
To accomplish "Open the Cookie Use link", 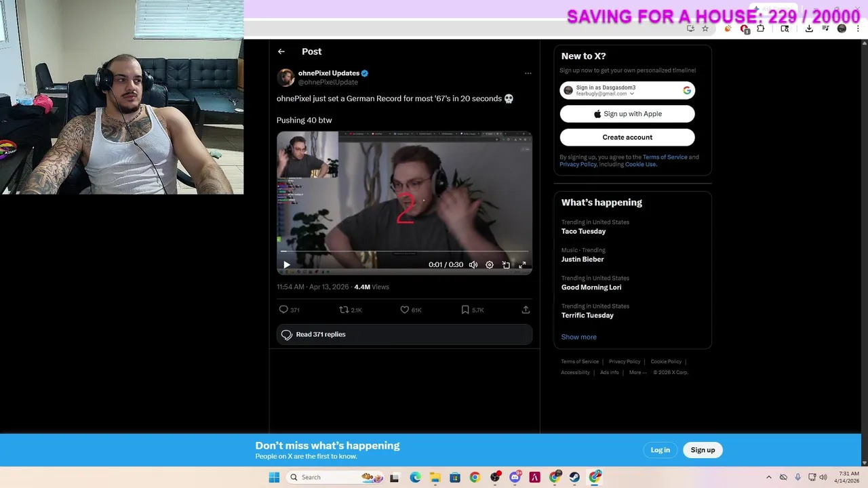I will coord(640,164).
